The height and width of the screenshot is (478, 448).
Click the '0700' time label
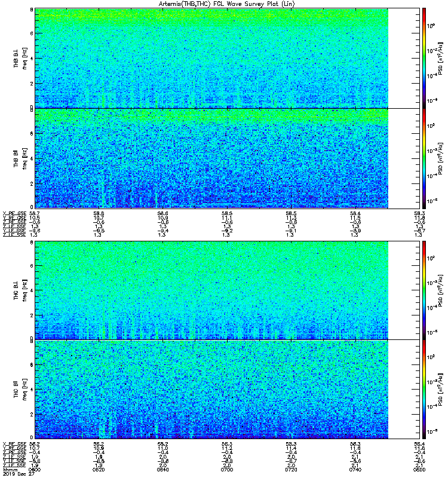(227, 470)
